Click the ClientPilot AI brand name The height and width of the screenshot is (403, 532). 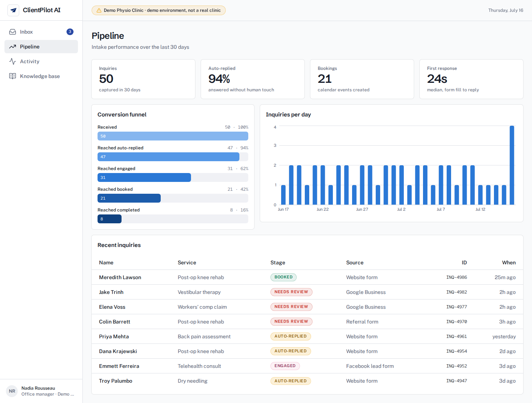click(42, 10)
